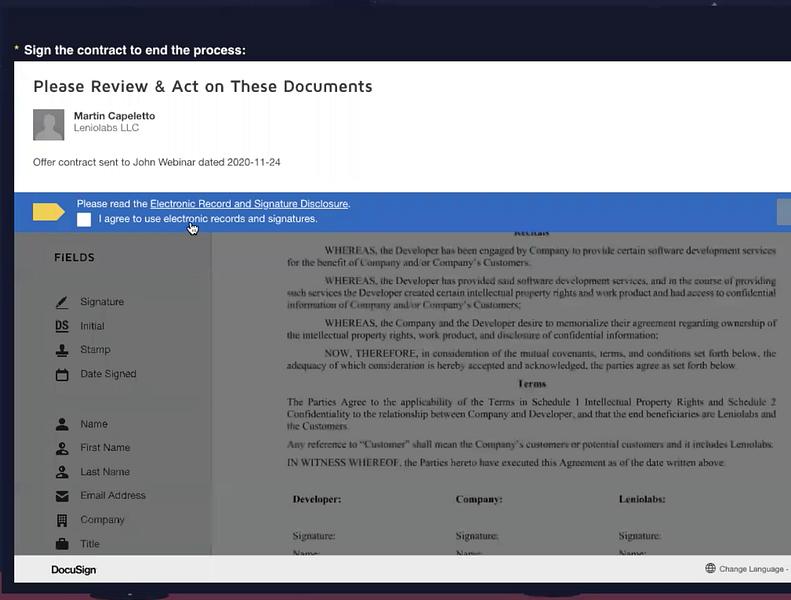Click the First Name field label
The image size is (791, 600).
click(105, 448)
